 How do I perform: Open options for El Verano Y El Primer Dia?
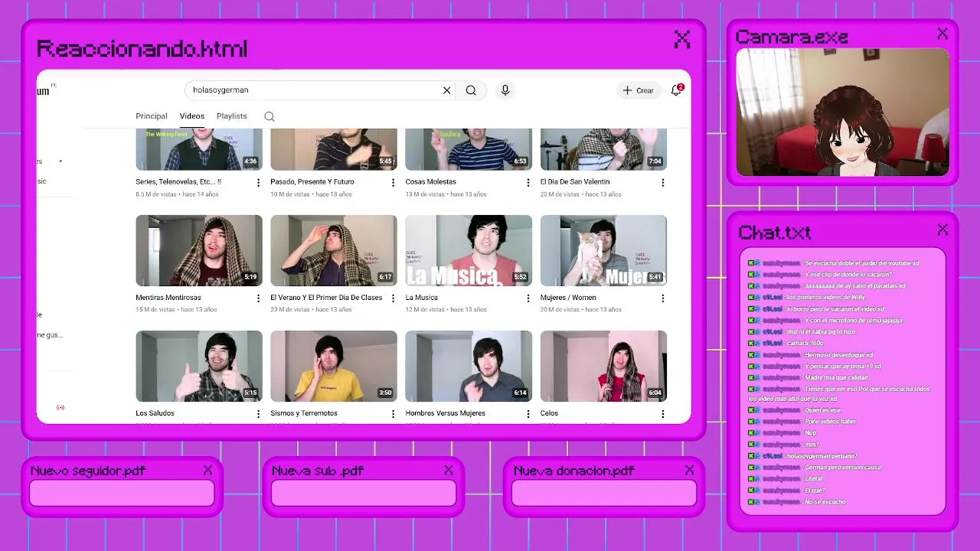pos(393,298)
